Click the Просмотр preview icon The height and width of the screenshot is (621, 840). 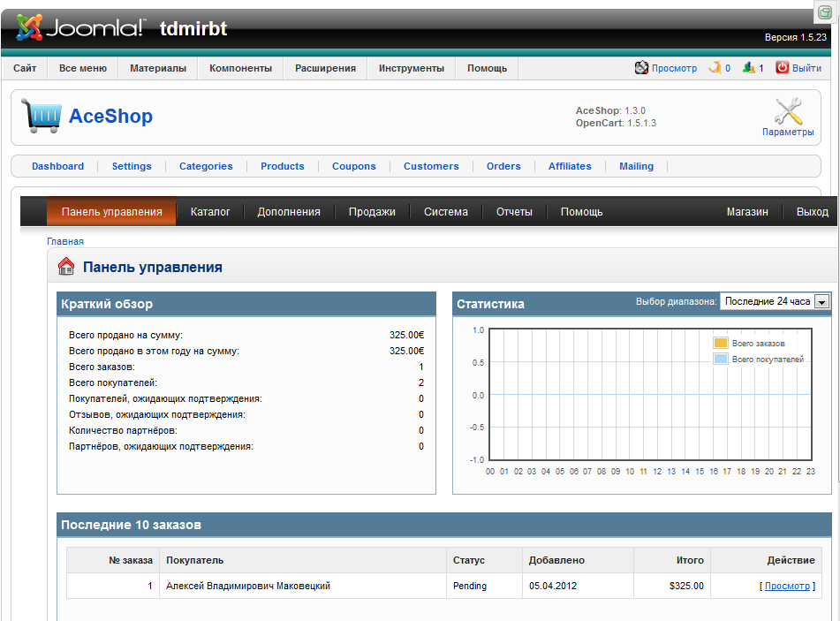coord(641,67)
